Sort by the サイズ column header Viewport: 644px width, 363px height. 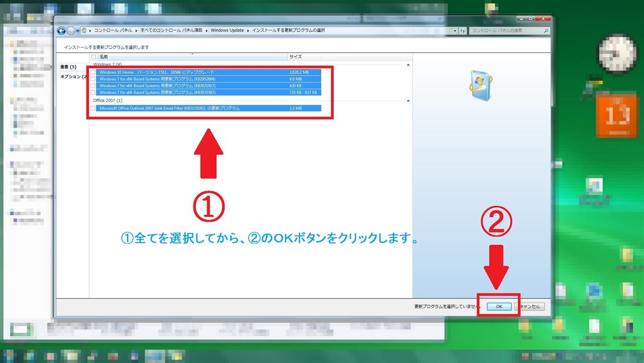[x=304, y=57]
